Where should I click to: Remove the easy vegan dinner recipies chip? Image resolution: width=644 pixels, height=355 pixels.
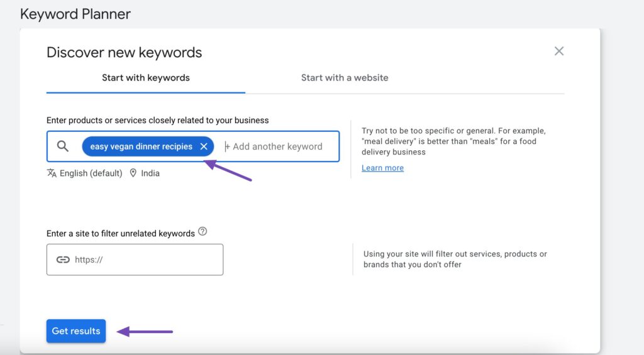coord(204,146)
